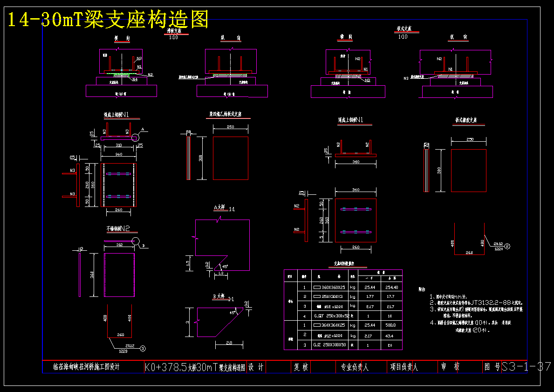Viewport: 554px width, 392px height.
Task: Select the 聚四氟乙烯板式支座 heading
Action: tap(226, 114)
